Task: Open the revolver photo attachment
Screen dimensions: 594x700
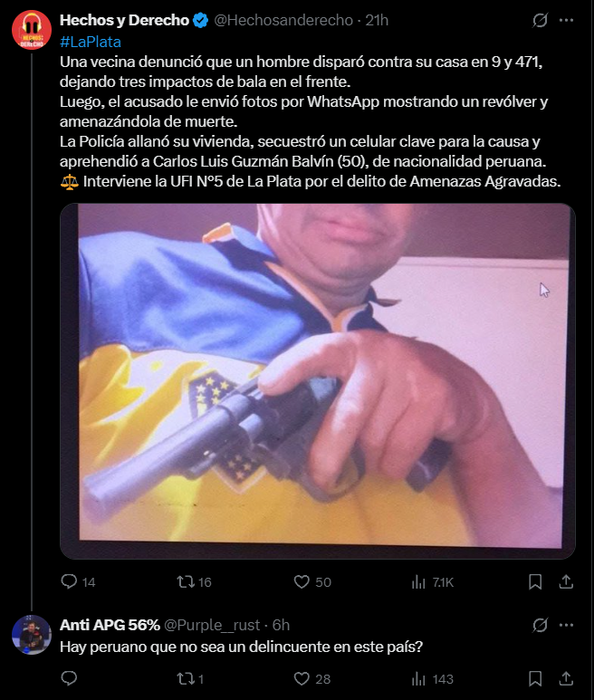Action: pyautogui.click(x=317, y=381)
